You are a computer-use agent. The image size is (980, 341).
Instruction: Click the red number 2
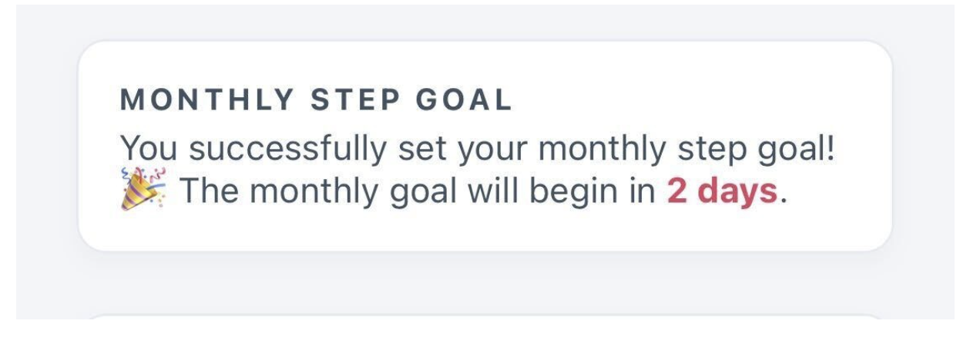(676, 191)
